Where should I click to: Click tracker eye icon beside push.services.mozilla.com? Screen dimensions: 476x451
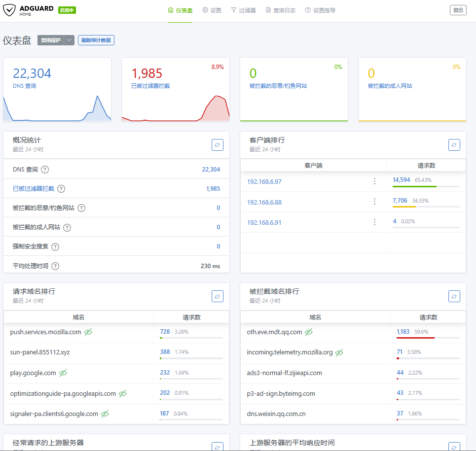[x=88, y=332]
